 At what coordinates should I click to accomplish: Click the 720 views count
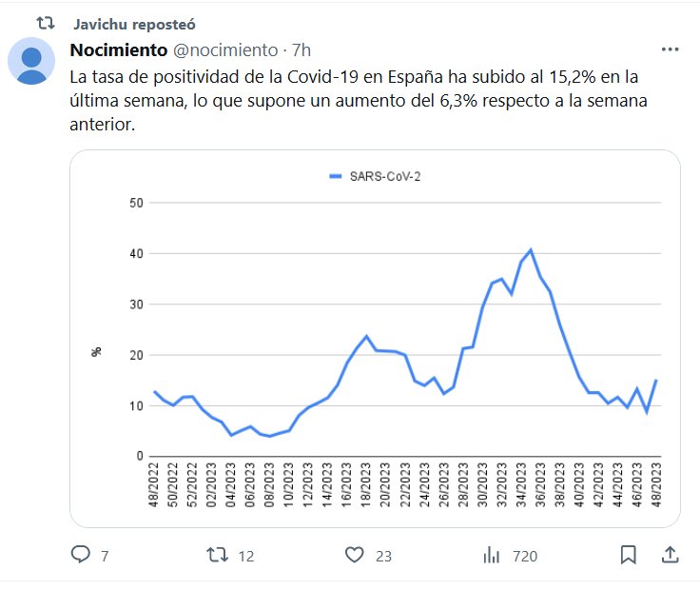[525, 556]
